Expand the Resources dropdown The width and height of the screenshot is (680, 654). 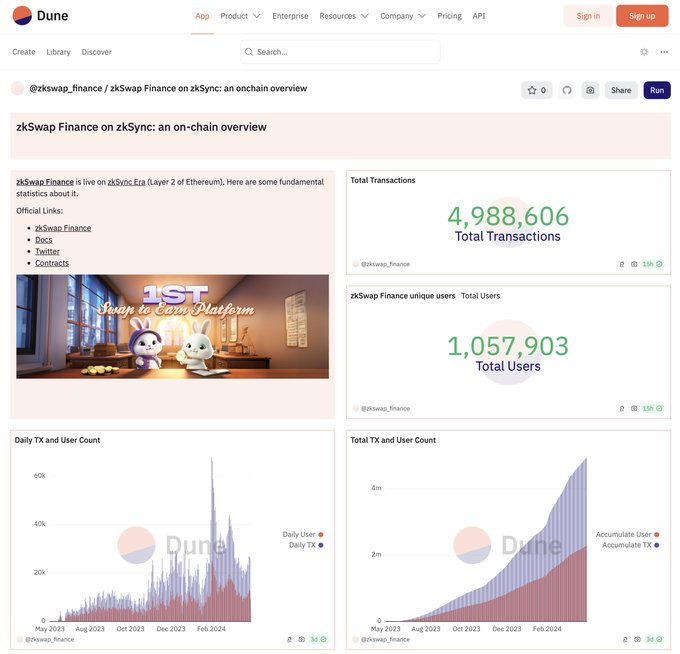(x=344, y=16)
